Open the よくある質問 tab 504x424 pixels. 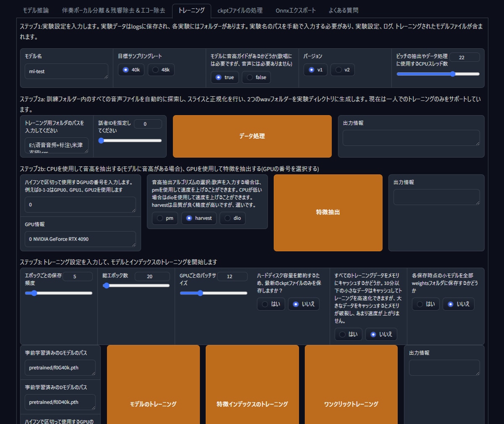click(344, 10)
